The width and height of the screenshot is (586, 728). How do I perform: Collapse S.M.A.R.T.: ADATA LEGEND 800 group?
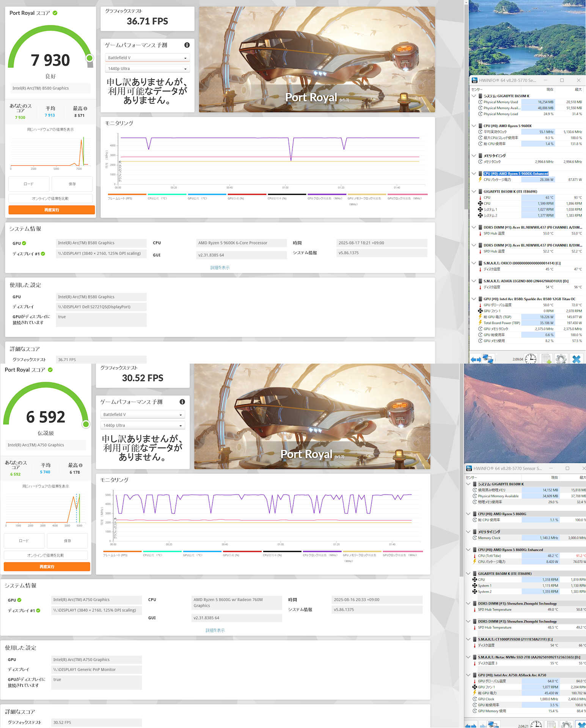(x=474, y=281)
